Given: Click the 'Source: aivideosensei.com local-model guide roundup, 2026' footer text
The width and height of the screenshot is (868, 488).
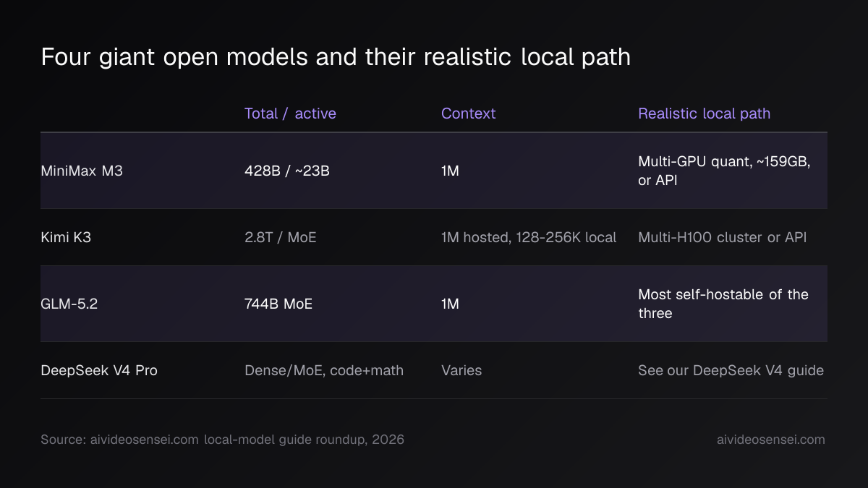Looking at the screenshot, I should (x=222, y=440).
